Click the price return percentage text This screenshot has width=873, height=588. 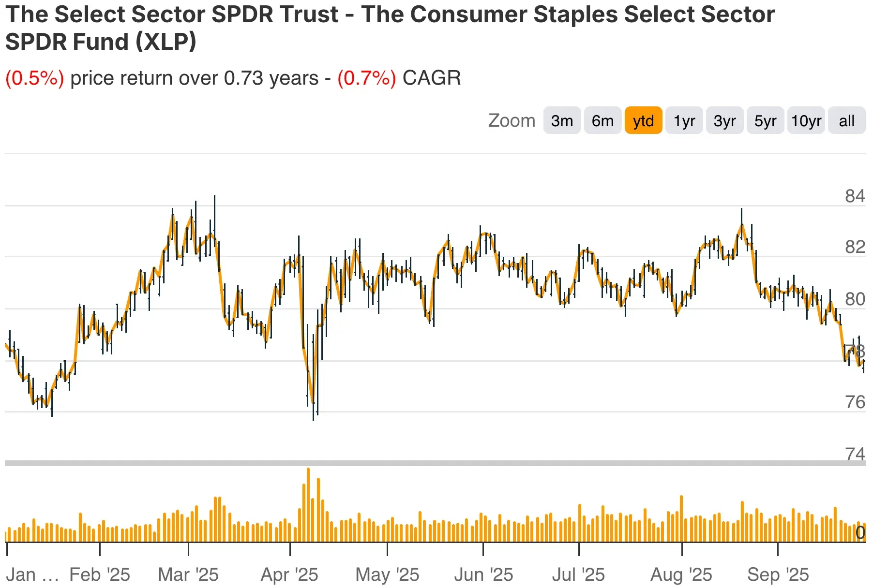click(x=35, y=77)
